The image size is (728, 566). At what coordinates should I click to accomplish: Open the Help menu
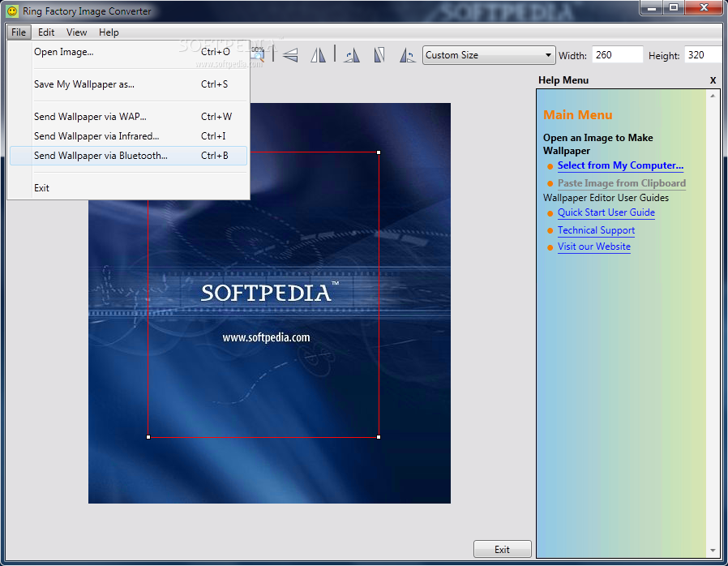point(109,32)
